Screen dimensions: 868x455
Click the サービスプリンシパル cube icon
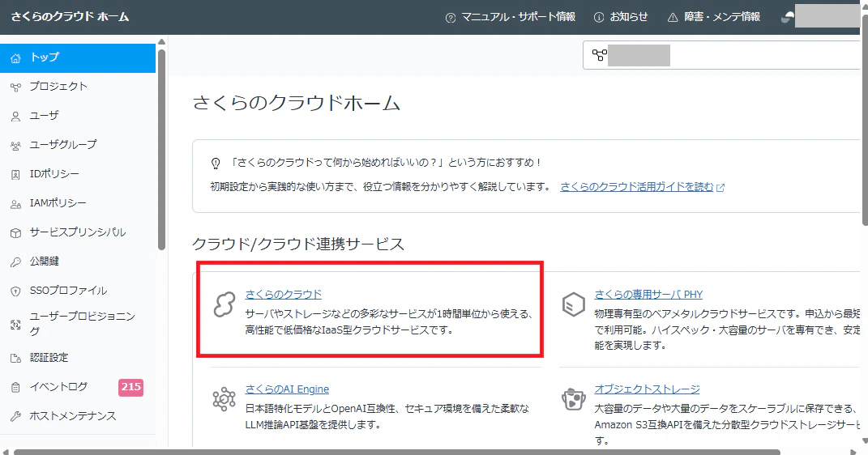15,233
